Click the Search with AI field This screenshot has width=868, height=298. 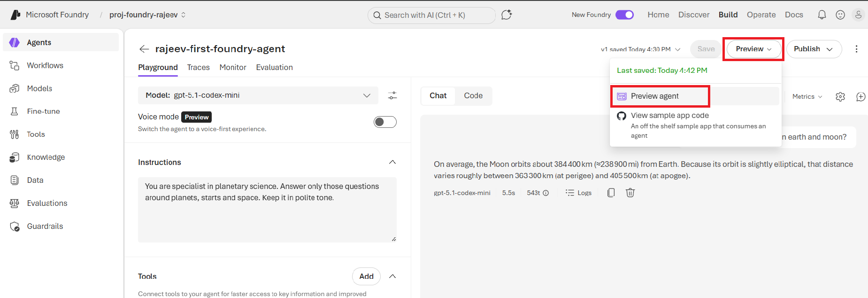click(x=431, y=15)
